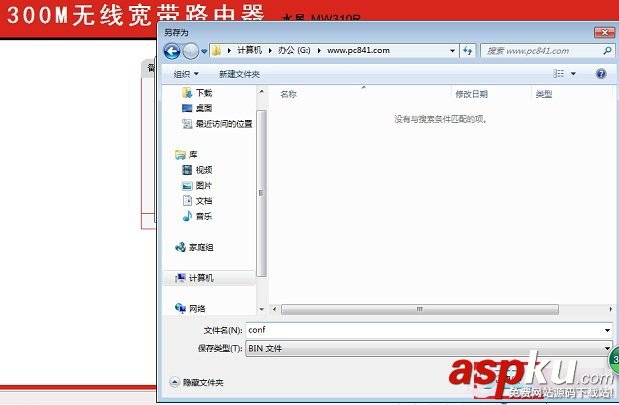Go back with the blue Back arrow

(x=172, y=51)
